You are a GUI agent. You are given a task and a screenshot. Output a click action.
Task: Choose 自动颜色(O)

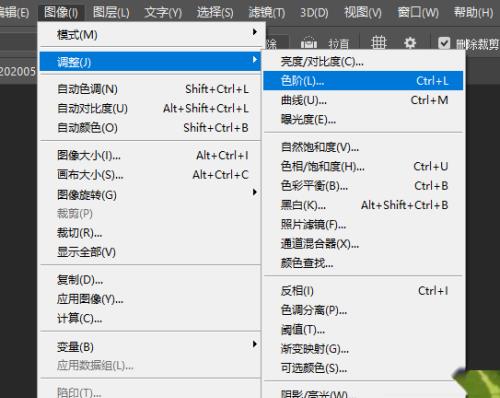(x=150, y=128)
